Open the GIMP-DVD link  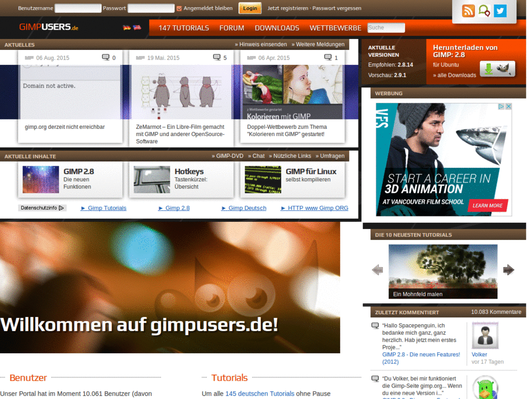pos(228,156)
